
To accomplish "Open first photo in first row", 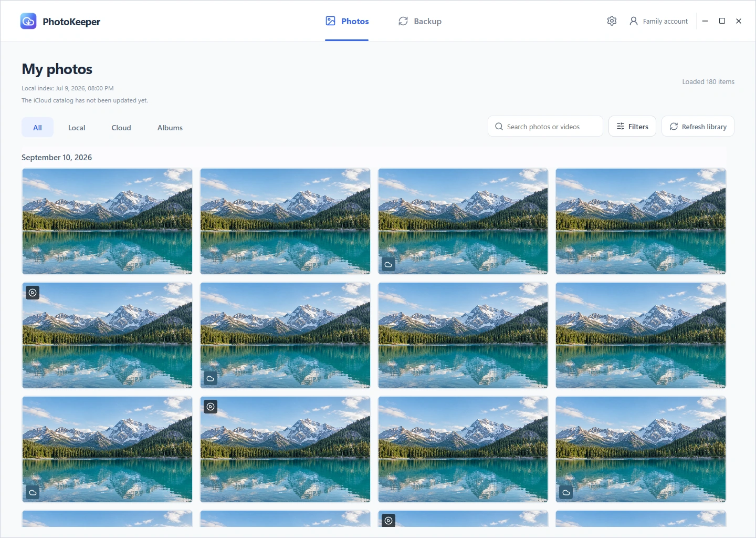I will [107, 221].
